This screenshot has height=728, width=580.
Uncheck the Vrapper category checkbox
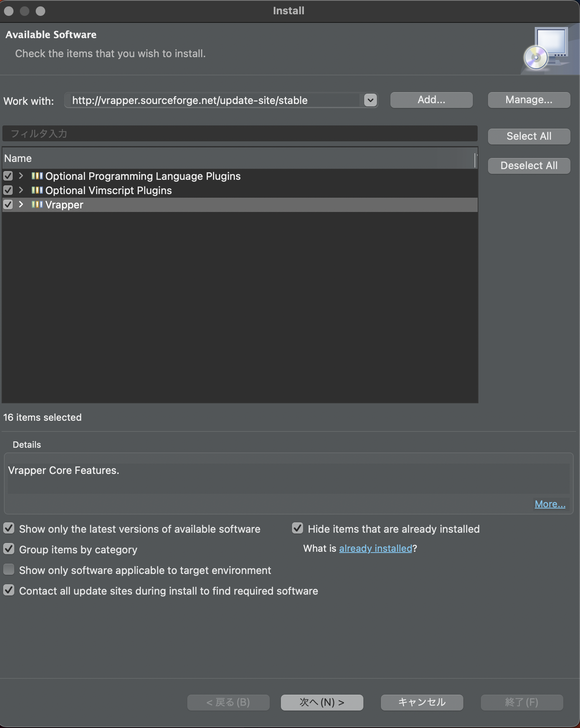tap(8, 204)
